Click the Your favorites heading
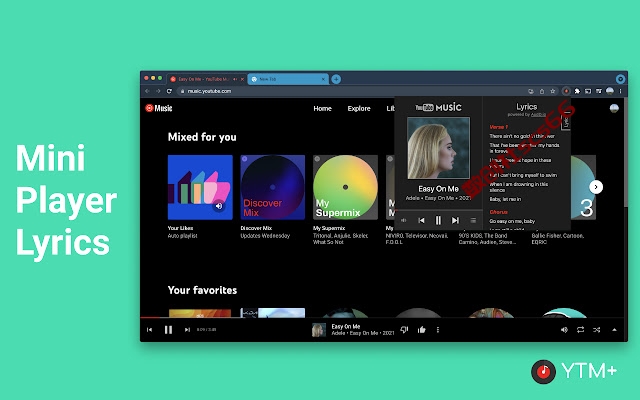Viewport: 640px width, 400px height. (x=202, y=290)
